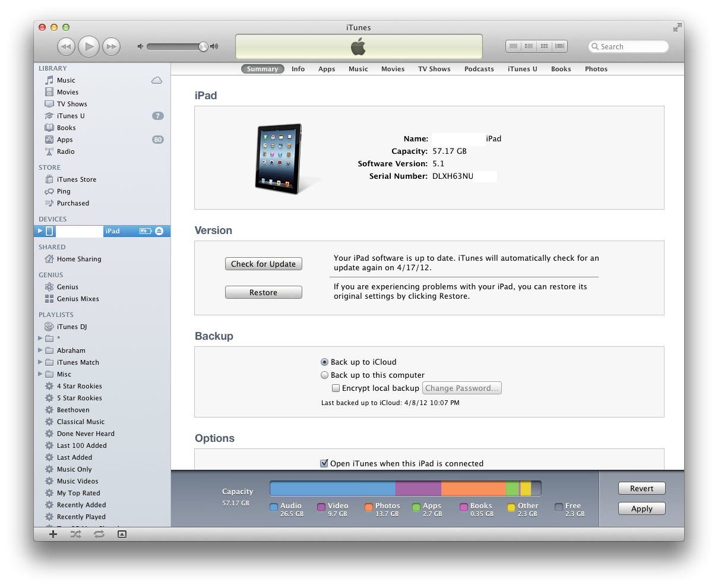Image resolution: width=718 pixels, height=588 pixels.
Task: Add new playlist with plus button
Action: (53, 534)
